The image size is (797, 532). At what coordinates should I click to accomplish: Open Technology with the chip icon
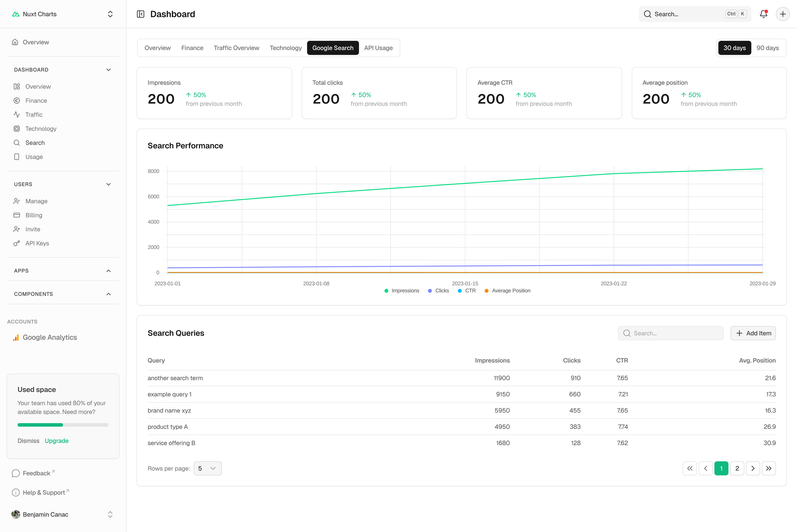(x=17, y=129)
